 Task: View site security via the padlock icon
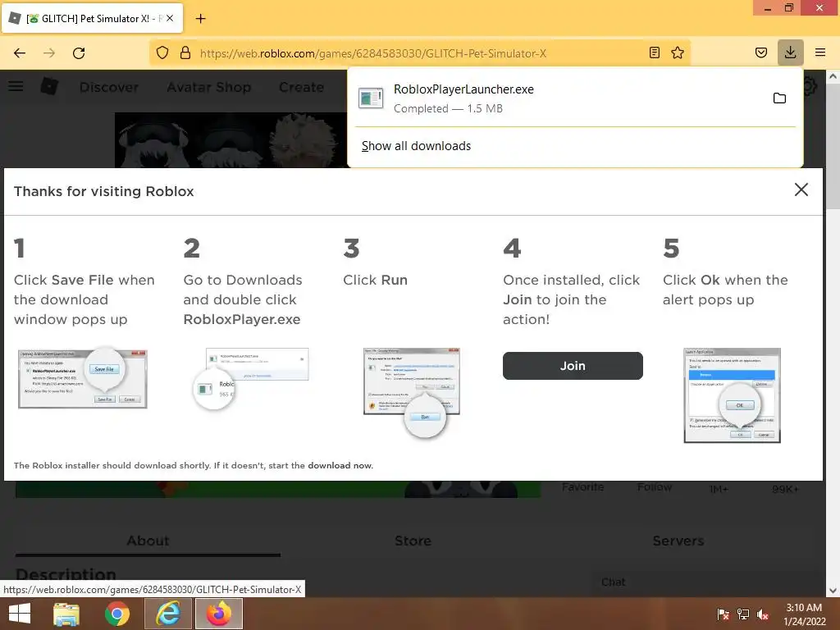(185, 52)
